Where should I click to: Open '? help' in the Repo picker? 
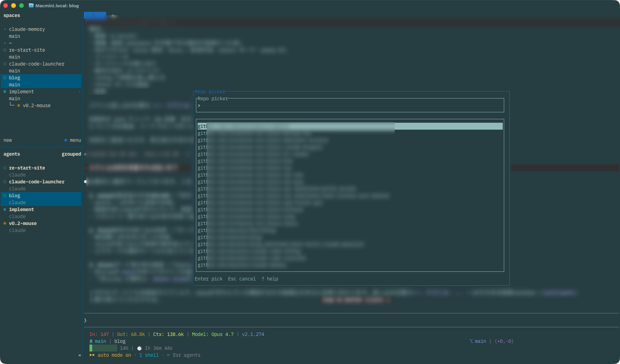point(270,279)
